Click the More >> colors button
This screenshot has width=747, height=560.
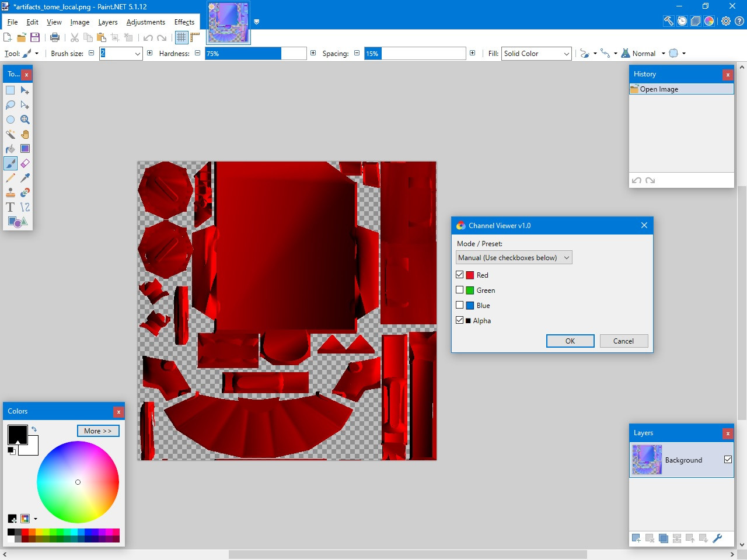[x=98, y=431]
